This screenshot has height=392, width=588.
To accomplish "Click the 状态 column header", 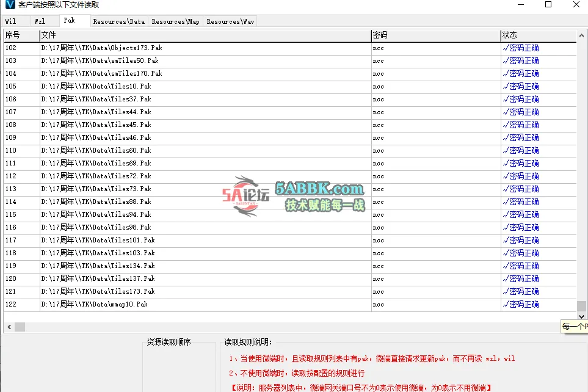I will (539, 35).
